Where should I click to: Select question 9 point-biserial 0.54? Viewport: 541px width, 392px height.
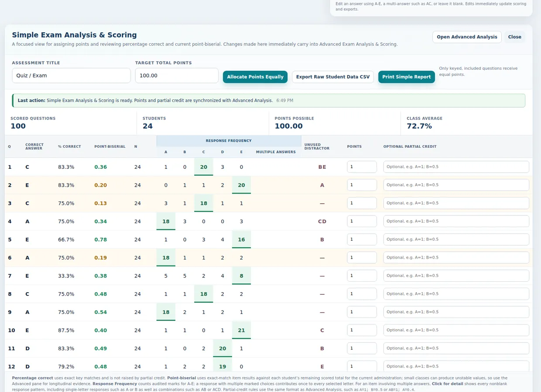pyautogui.click(x=100, y=312)
